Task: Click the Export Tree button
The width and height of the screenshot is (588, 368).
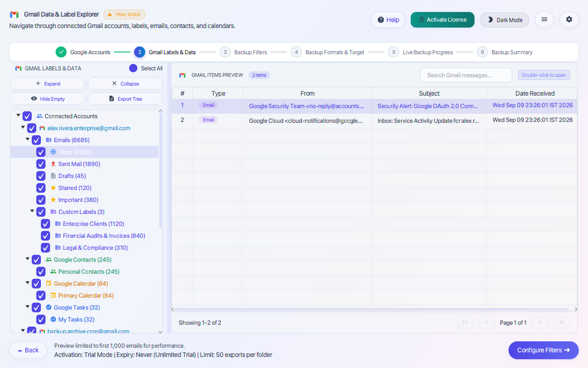Action: (x=125, y=99)
